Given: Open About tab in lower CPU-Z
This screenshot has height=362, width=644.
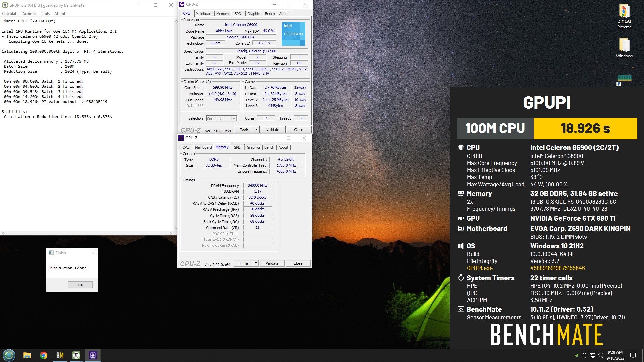Looking at the screenshot, I should tap(283, 147).
